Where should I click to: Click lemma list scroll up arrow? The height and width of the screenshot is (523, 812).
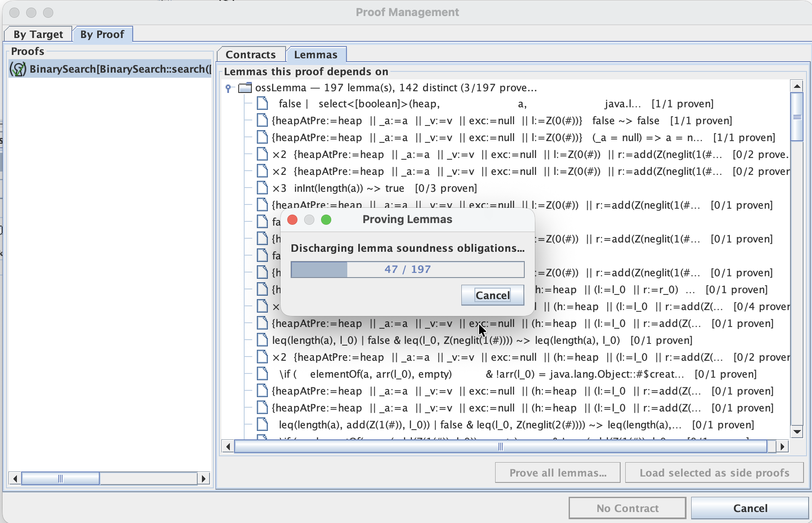pyautogui.click(x=797, y=86)
